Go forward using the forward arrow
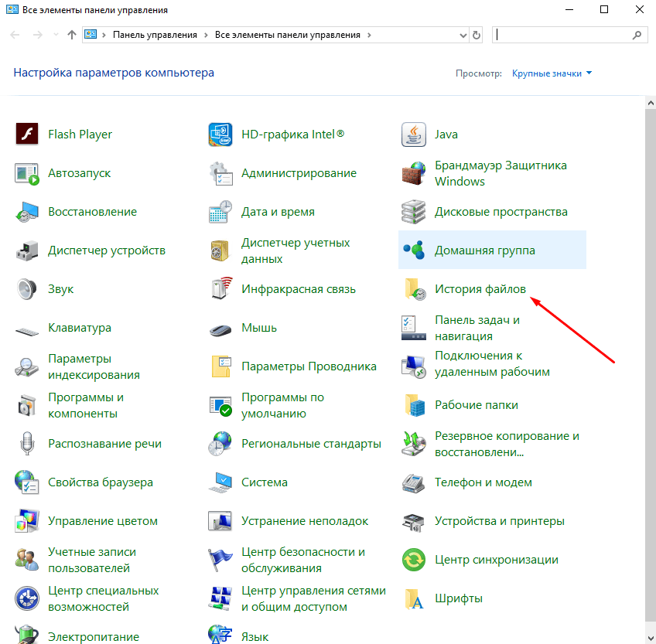The height and width of the screenshot is (644, 656). point(38,35)
